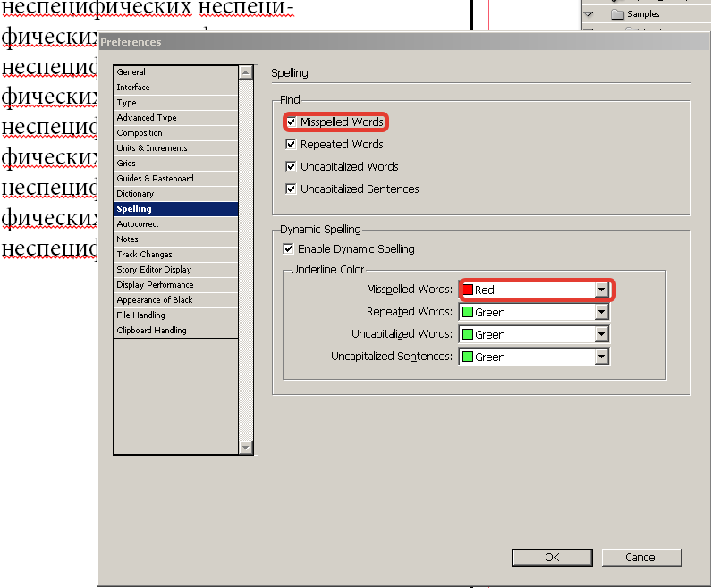Open the General preferences category
The width and height of the screenshot is (711, 588).
[x=176, y=72]
